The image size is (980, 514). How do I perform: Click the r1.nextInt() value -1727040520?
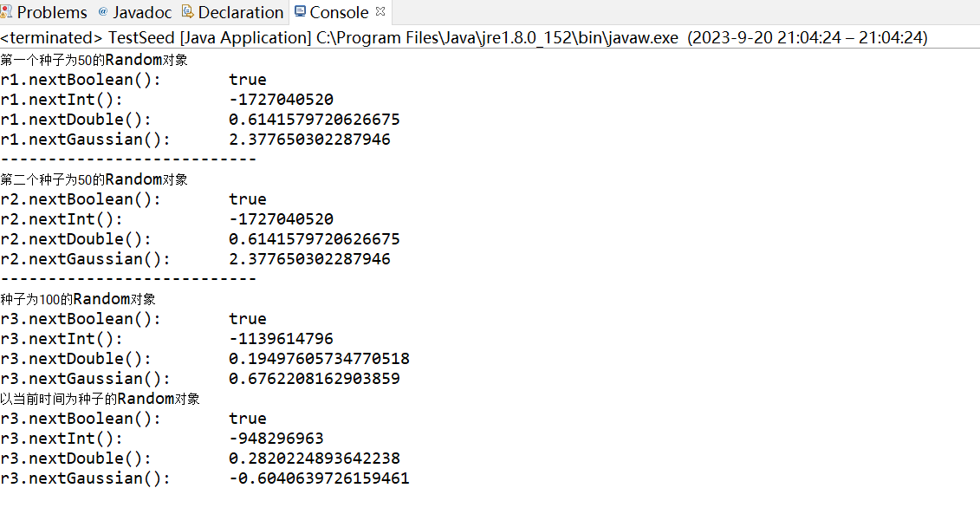pyautogui.click(x=282, y=100)
